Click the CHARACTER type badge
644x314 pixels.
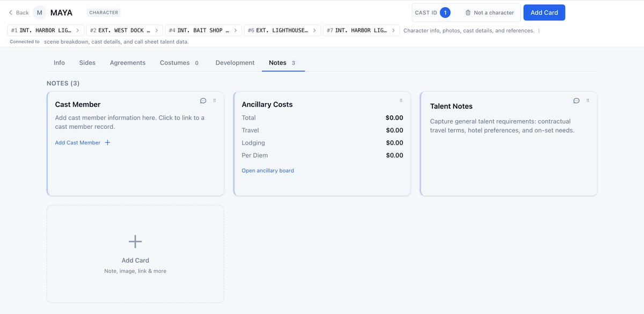point(105,12)
